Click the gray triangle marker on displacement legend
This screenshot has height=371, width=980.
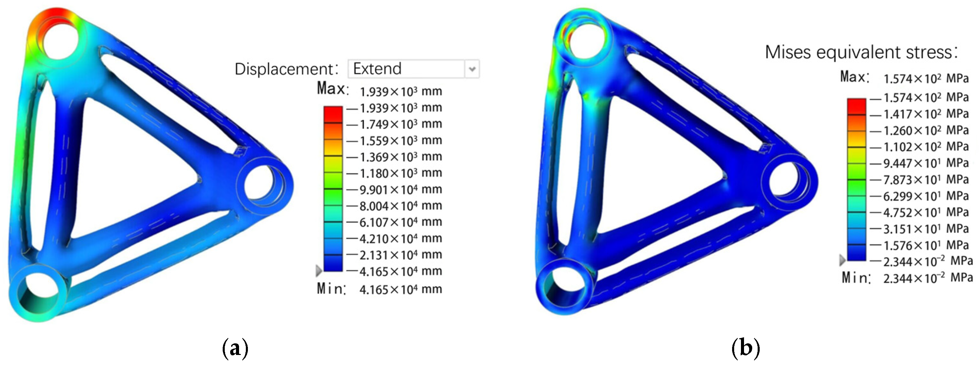[319, 271]
